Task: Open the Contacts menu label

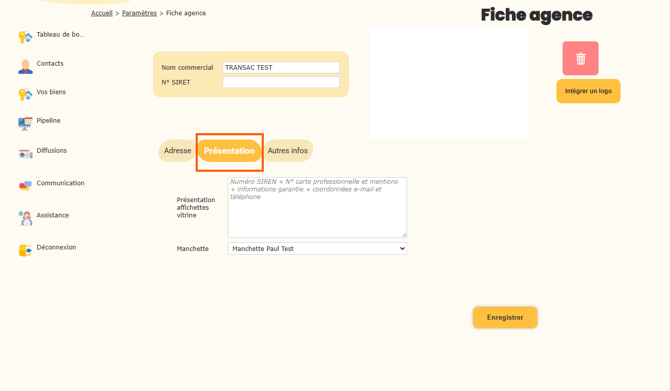Action: click(50, 63)
